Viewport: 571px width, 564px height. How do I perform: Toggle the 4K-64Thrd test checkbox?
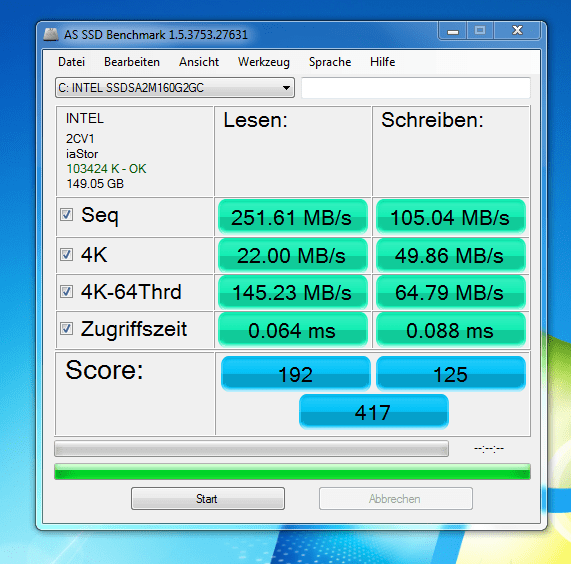pos(66,291)
